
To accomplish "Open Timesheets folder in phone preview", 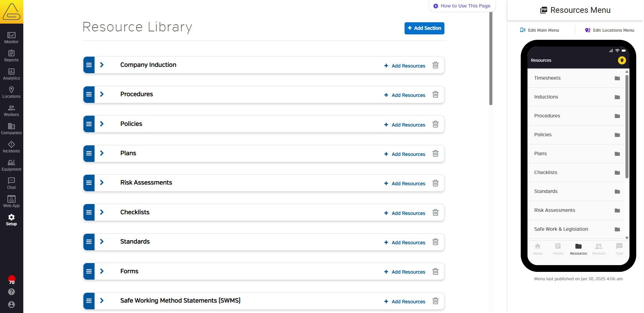I will point(576,78).
